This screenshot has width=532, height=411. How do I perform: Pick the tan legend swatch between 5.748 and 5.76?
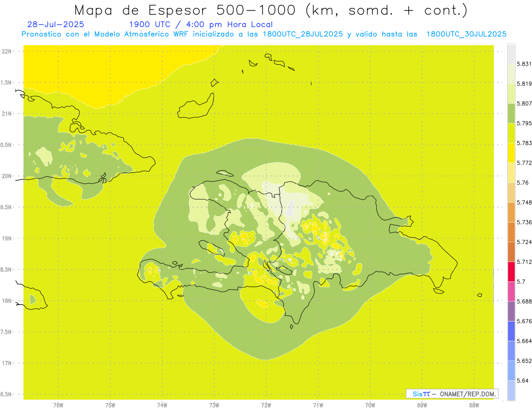[x=511, y=192]
